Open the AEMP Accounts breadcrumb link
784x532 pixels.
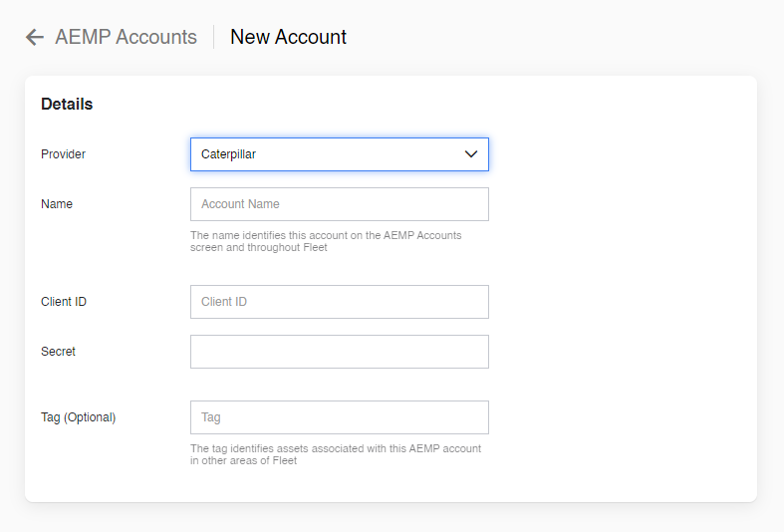click(126, 37)
